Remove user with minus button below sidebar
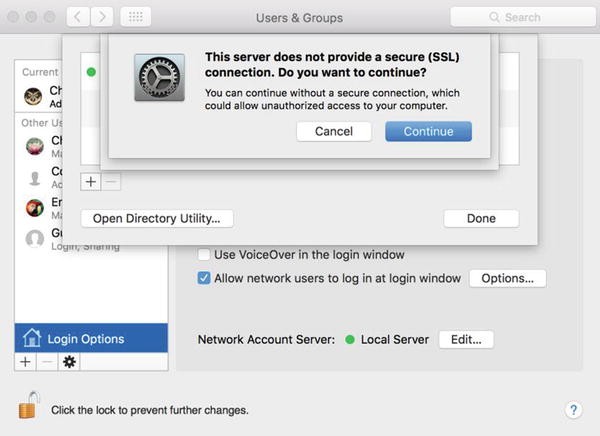The height and width of the screenshot is (436, 600). tap(47, 362)
